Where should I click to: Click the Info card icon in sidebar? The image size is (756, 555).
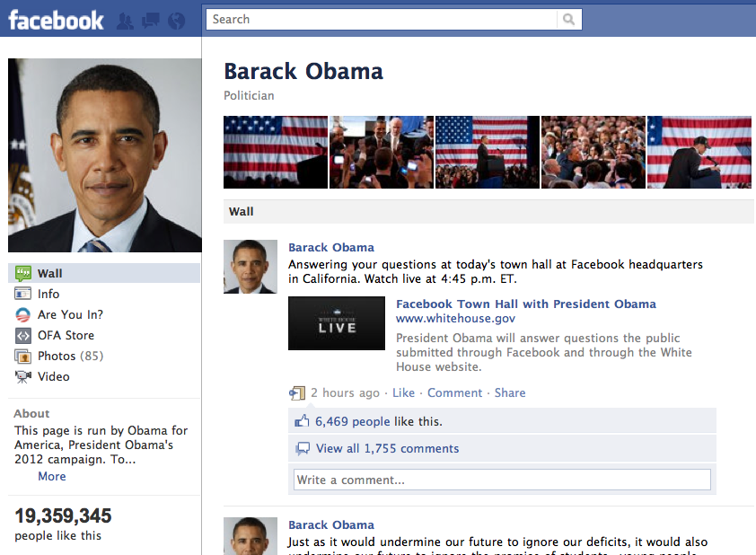tap(23, 294)
